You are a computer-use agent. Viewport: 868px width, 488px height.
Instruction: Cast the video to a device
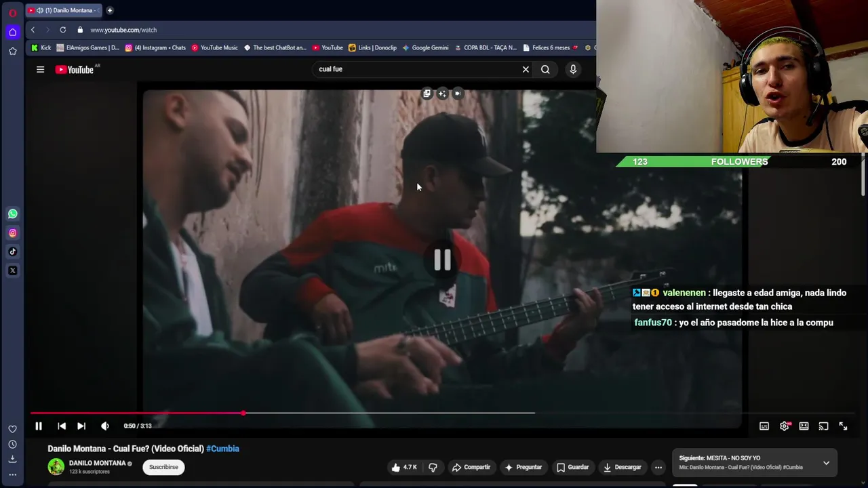point(823,426)
